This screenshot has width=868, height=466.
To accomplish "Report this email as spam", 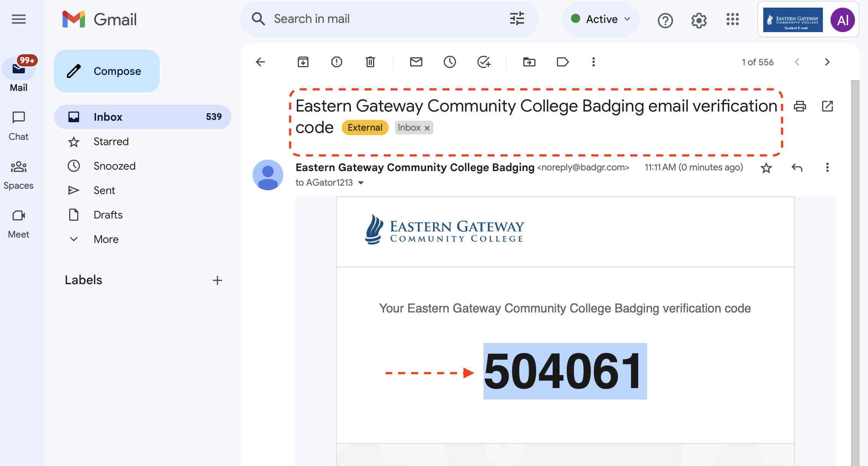I will [x=336, y=62].
